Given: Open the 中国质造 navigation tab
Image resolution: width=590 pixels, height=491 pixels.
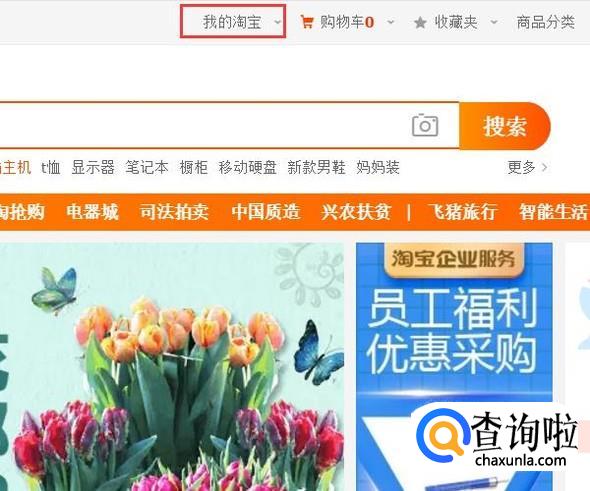Looking at the screenshot, I should 266,211.
